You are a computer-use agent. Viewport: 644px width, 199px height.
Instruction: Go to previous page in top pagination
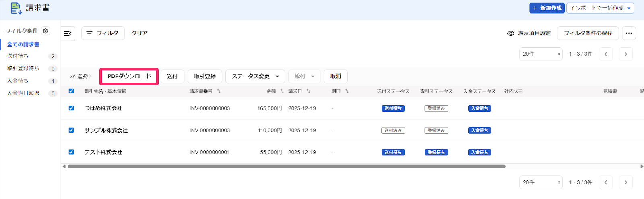(606, 54)
